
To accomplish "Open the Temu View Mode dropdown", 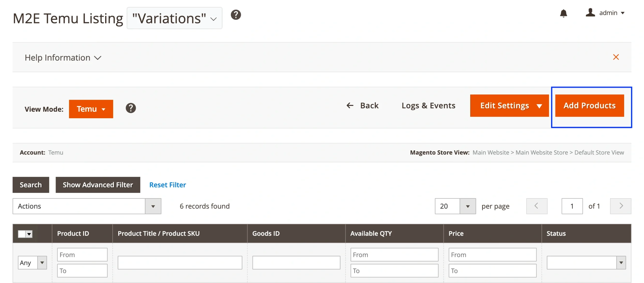I will [91, 109].
